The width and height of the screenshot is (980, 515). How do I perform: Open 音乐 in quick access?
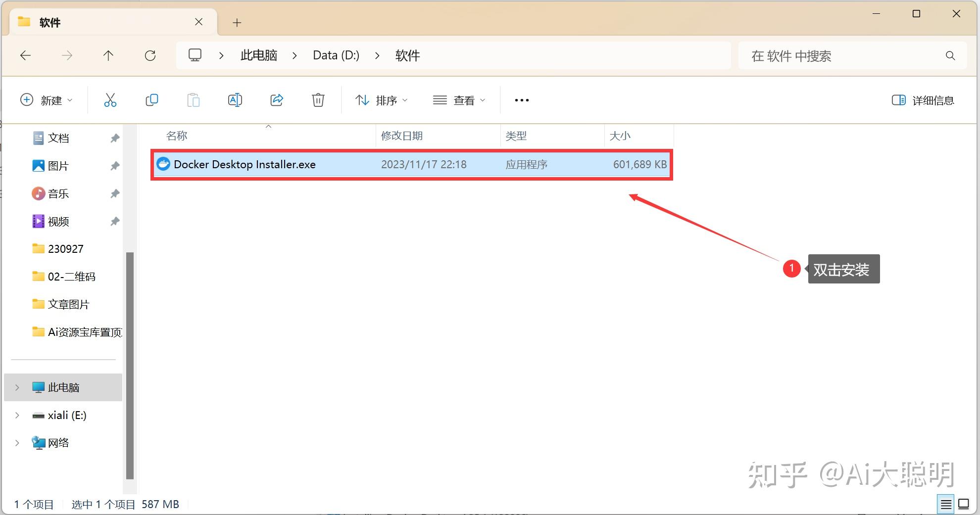point(58,193)
